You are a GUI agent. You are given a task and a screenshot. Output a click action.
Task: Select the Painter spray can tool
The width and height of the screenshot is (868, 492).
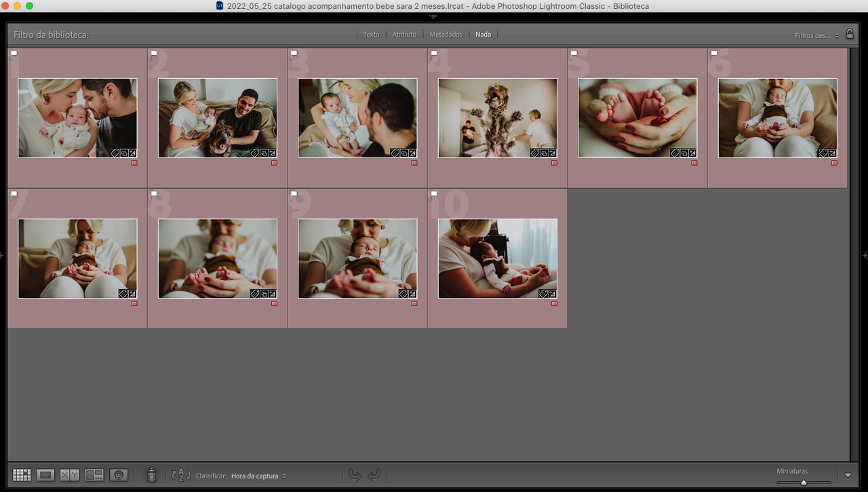click(151, 475)
